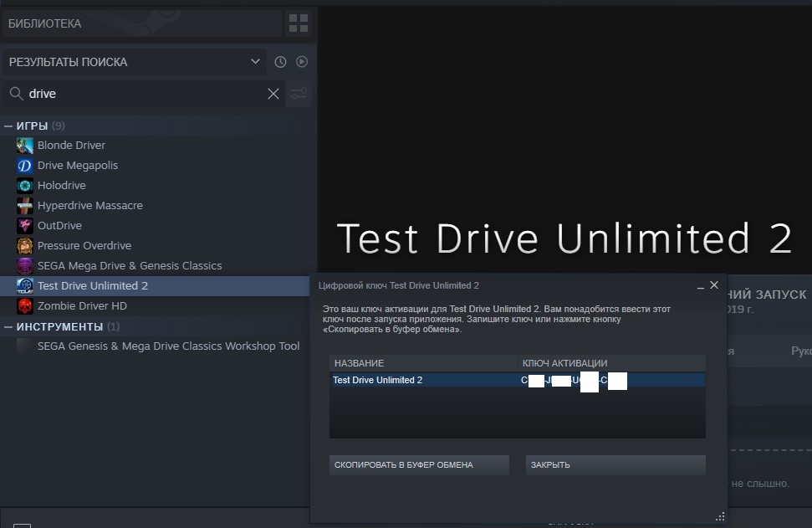Click Blonde Driver game icon
The height and width of the screenshot is (528, 812).
point(25,145)
